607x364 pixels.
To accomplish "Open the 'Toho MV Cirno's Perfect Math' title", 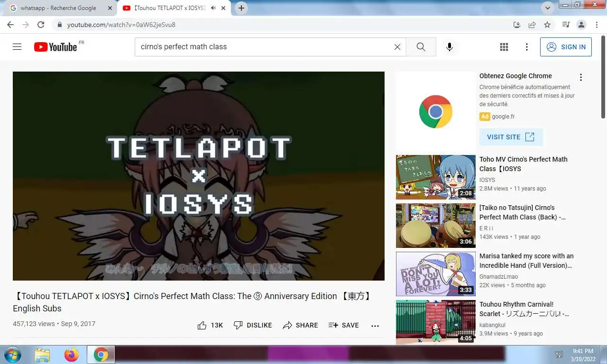I will point(523,164).
